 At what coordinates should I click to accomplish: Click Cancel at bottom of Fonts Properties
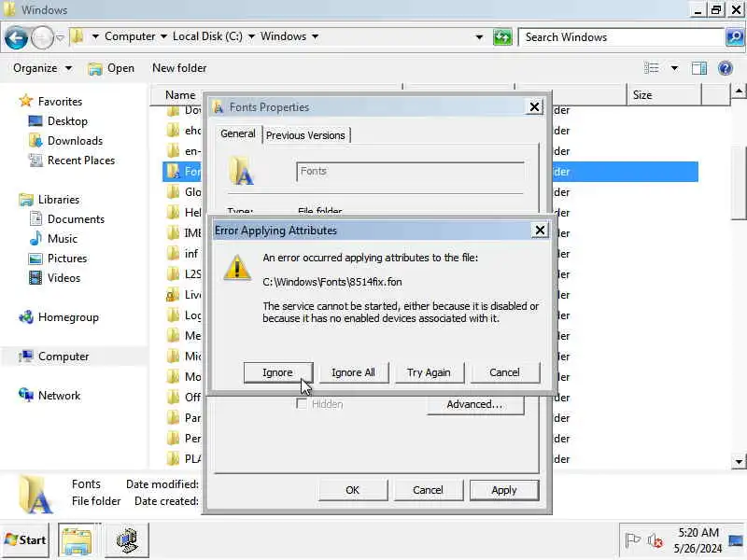click(x=429, y=490)
